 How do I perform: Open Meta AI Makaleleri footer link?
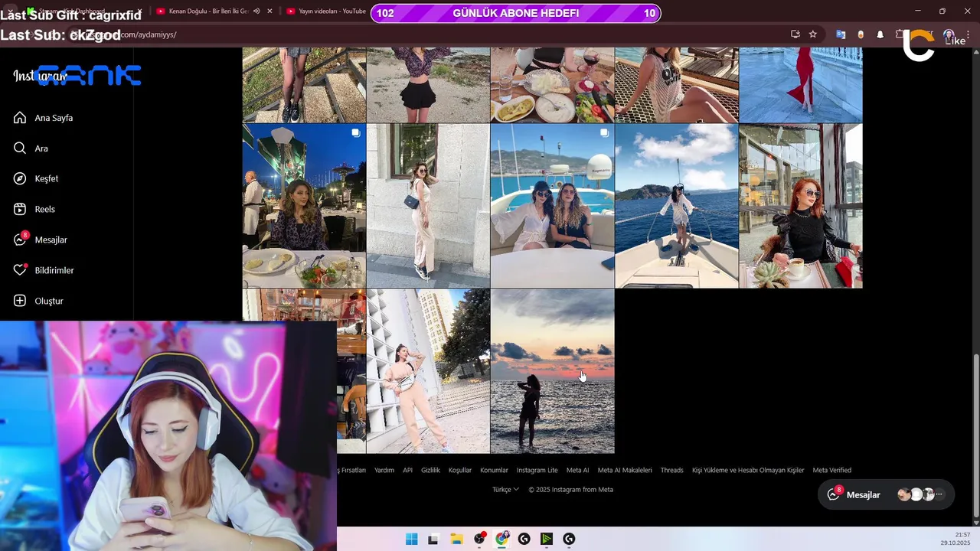tap(625, 470)
